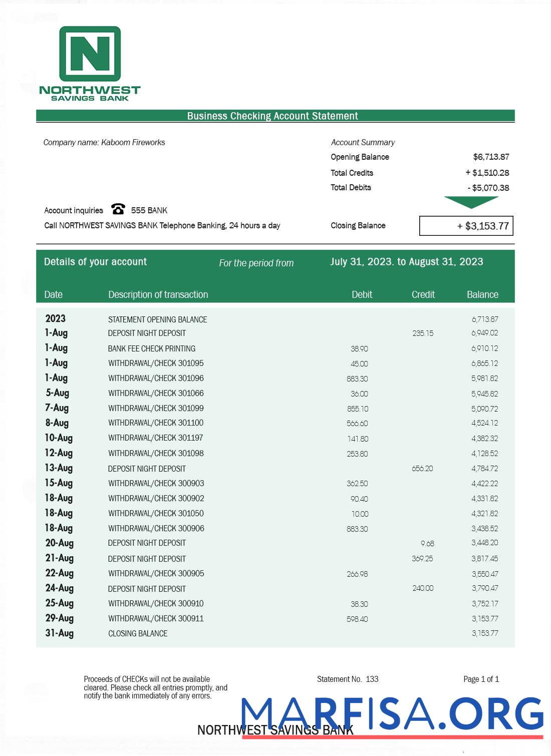The width and height of the screenshot is (551, 756).
Task: Click the Opening Balance value $6,713.87
Action: coord(491,157)
